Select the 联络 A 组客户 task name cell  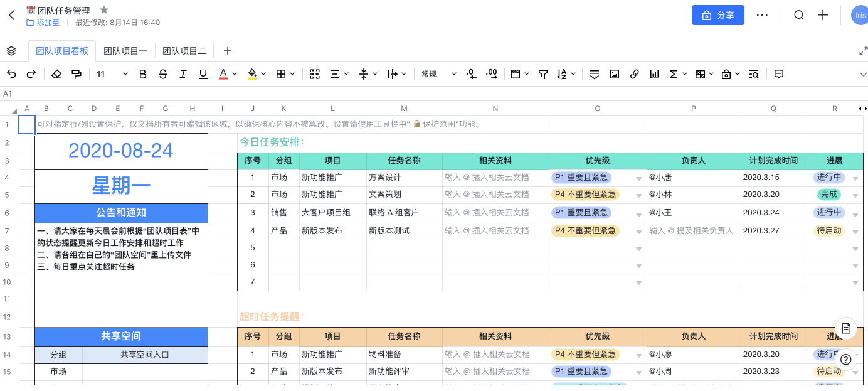click(405, 213)
